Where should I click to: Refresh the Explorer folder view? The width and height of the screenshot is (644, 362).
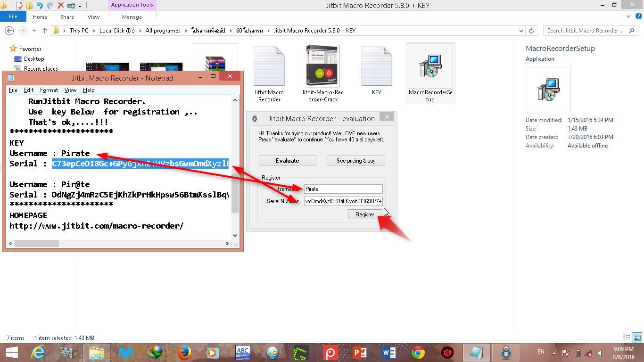(531, 31)
